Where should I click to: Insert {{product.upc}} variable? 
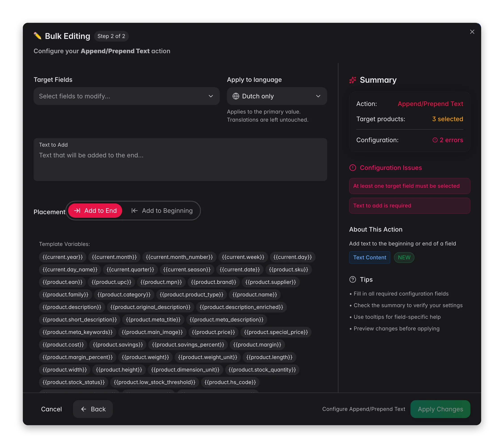[x=111, y=282]
